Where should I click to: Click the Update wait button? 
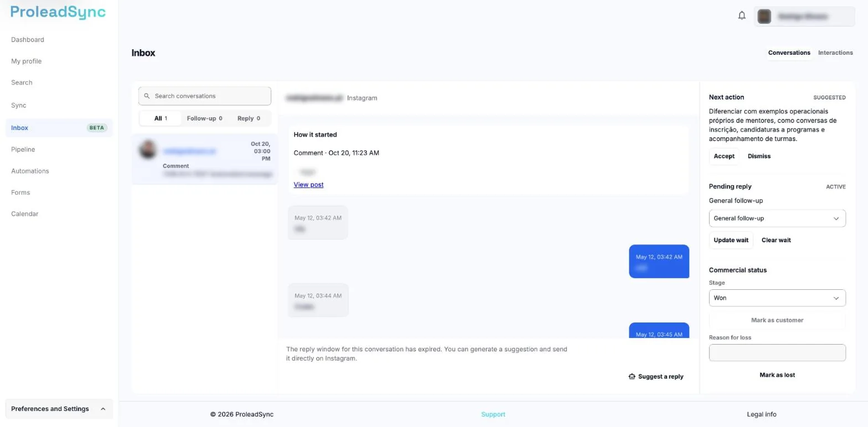coord(731,241)
